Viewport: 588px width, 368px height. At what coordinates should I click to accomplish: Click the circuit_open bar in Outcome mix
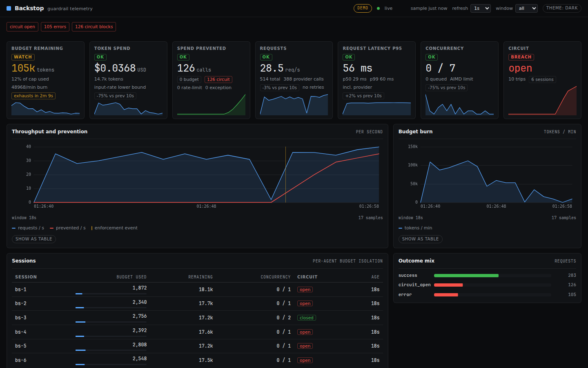point(448,285)
